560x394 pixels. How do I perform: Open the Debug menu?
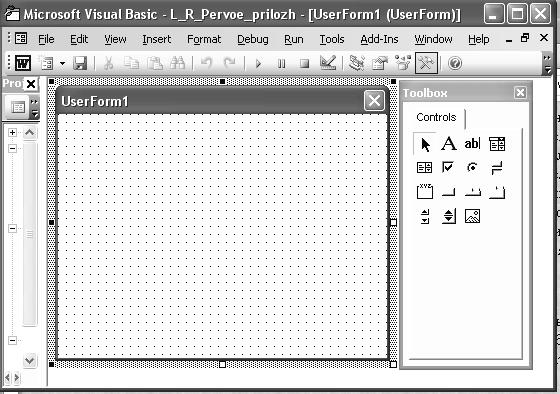pos(253,39)
